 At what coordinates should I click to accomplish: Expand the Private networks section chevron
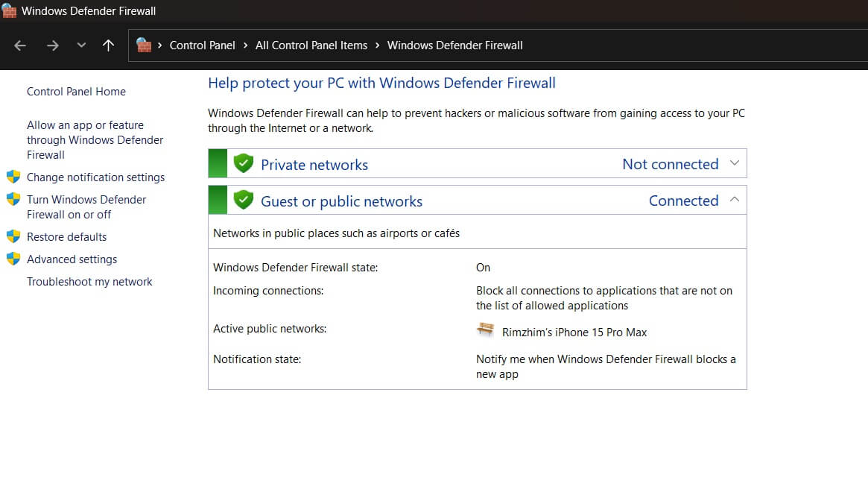click(735, 163)
